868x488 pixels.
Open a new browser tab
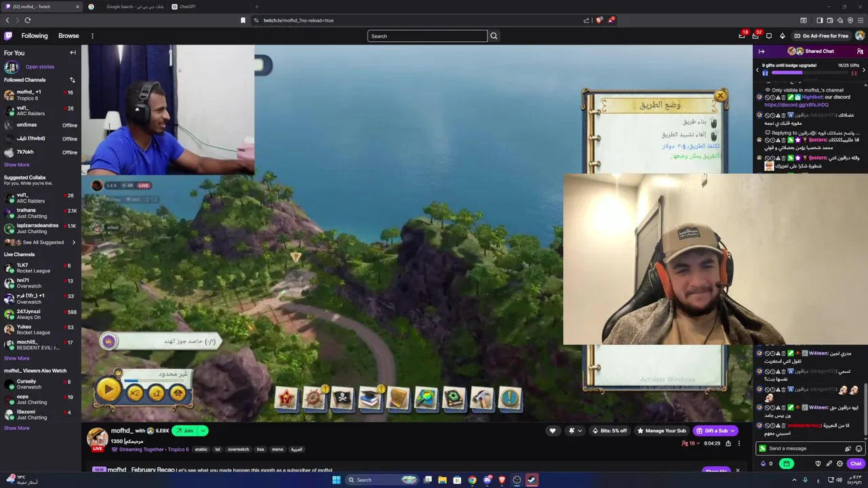256,7
